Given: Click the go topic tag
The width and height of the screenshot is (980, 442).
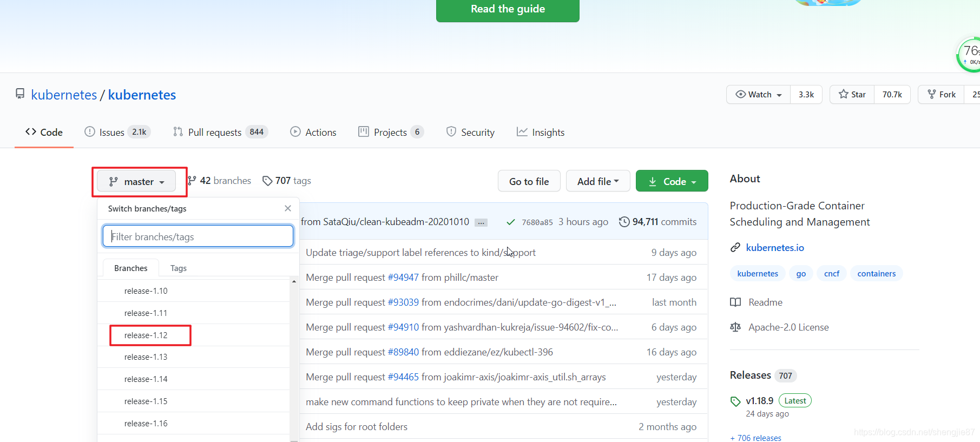Looking at the screenshot, I should (x=801, y=274).
